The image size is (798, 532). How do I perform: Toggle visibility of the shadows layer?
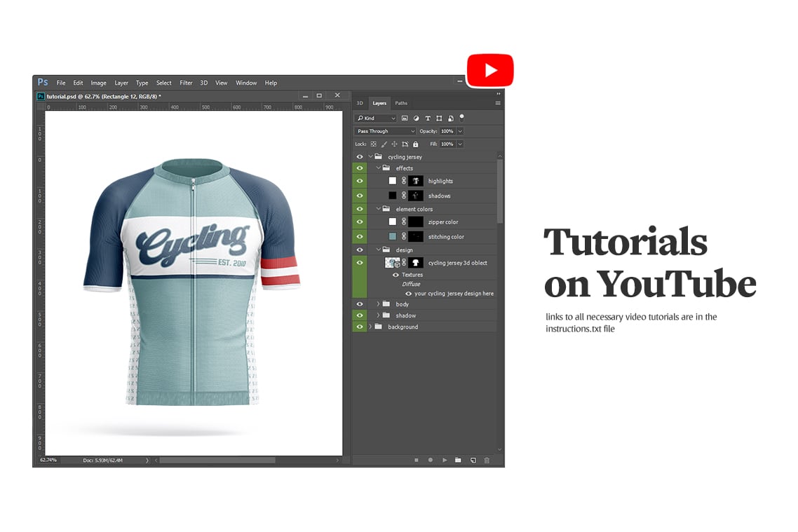tap(359, 195)
